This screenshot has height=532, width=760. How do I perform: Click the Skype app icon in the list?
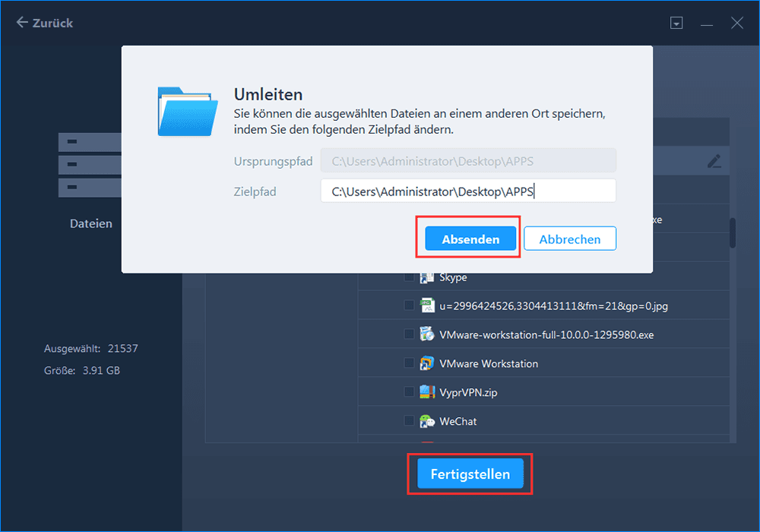pyautogui.click(x=426, y=277)
